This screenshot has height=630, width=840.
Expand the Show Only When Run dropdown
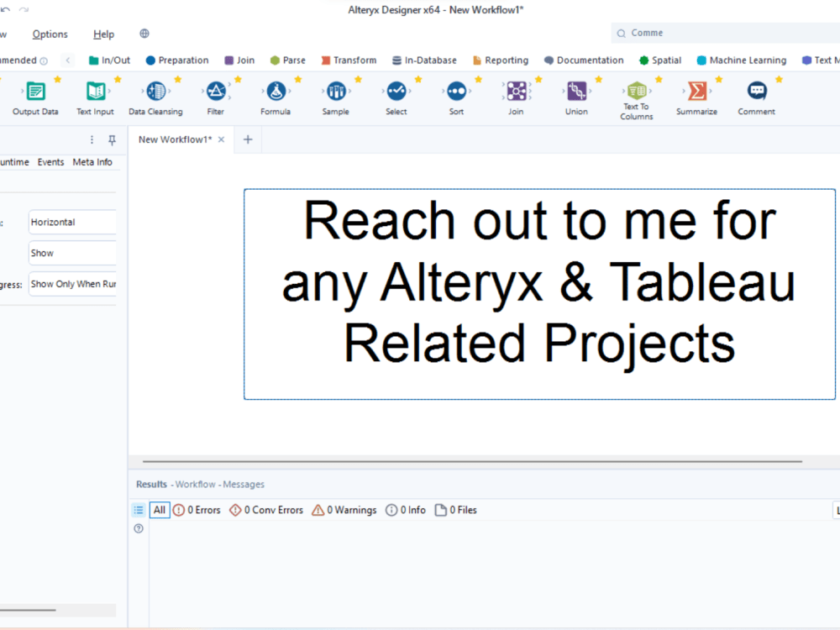coord(72,284)
